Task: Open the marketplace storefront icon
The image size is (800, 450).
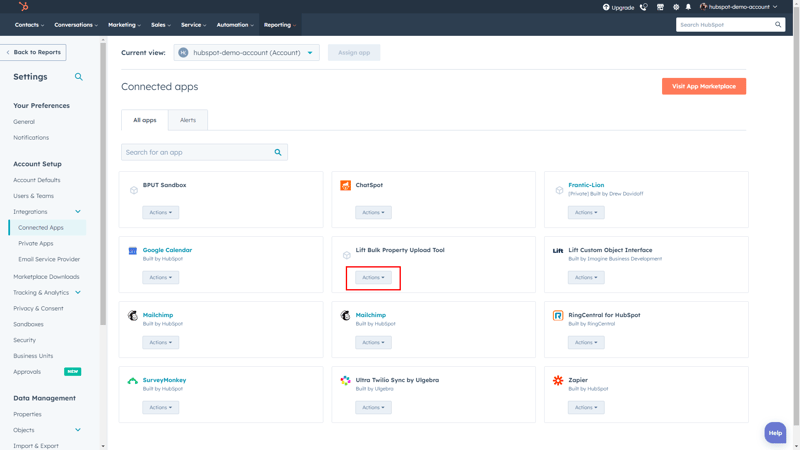Action: click(x=660, y=7)
